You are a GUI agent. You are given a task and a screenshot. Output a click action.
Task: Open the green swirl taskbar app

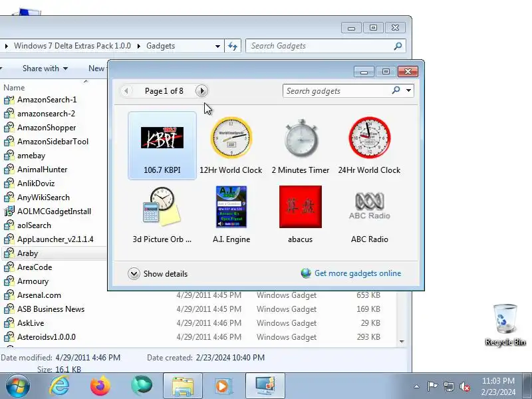[x=142, y=386]
